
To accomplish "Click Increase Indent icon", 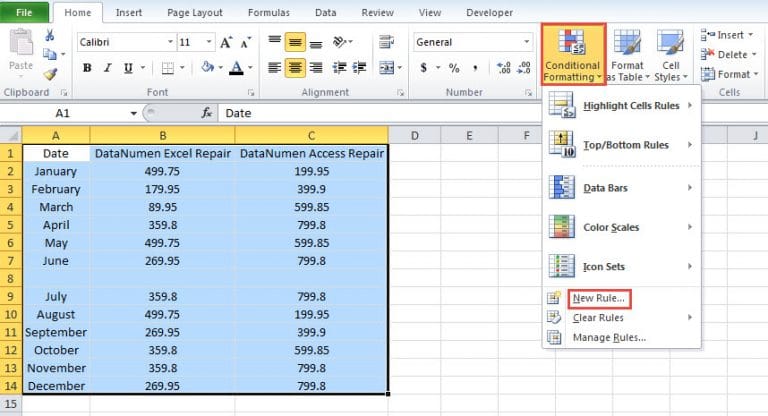I will pyautogui.click(x=359, y=68).
